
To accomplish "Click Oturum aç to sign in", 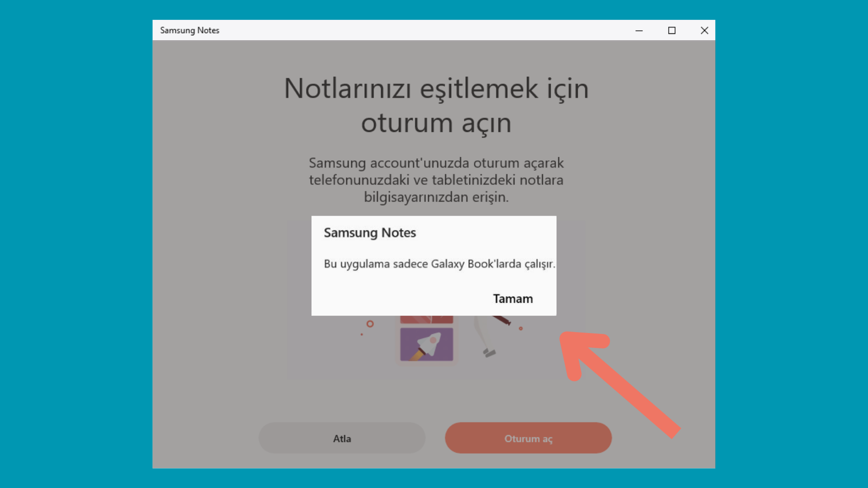I will pyautogui.click(x=528, y=438).
